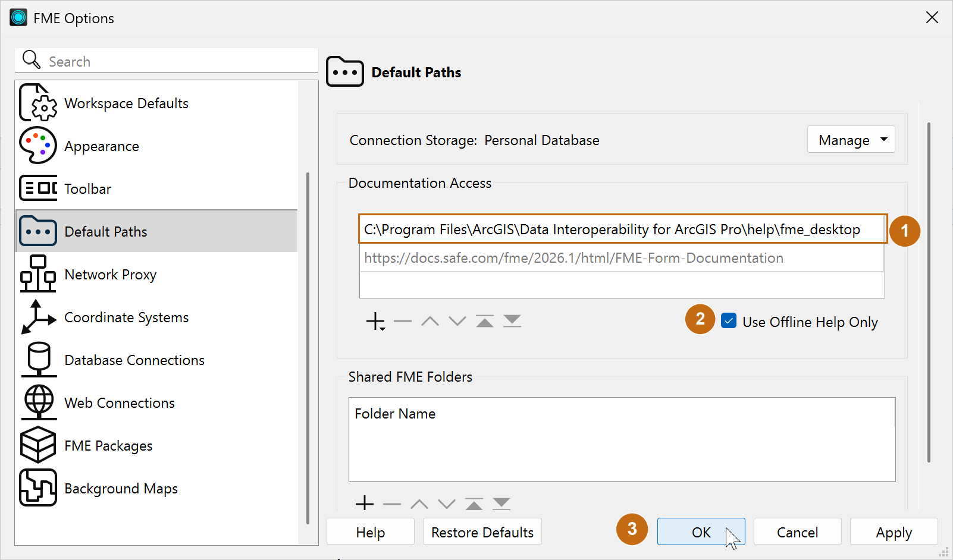The image size is (953, 560).
Task: Click the Background Maps icon
Action: point(38,488)
